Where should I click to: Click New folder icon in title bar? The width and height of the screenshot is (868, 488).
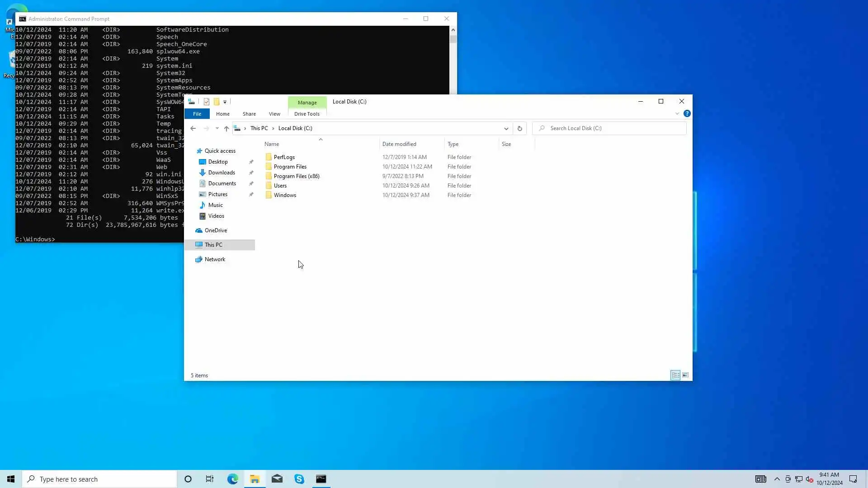(x=217, y=102)
